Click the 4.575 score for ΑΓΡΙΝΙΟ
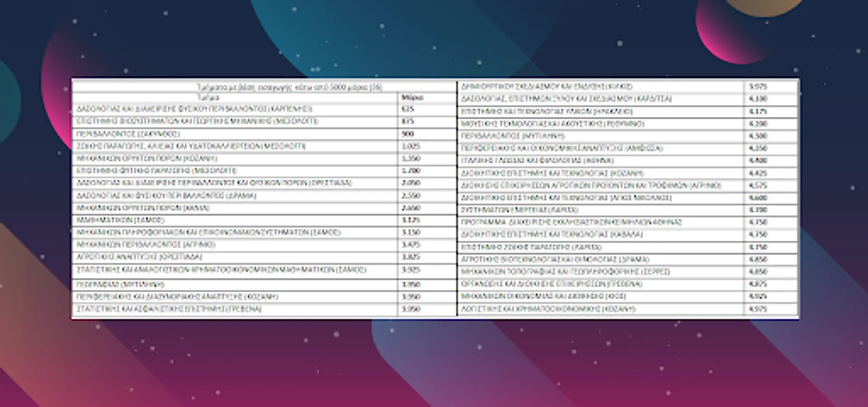 tap(758, 185)
